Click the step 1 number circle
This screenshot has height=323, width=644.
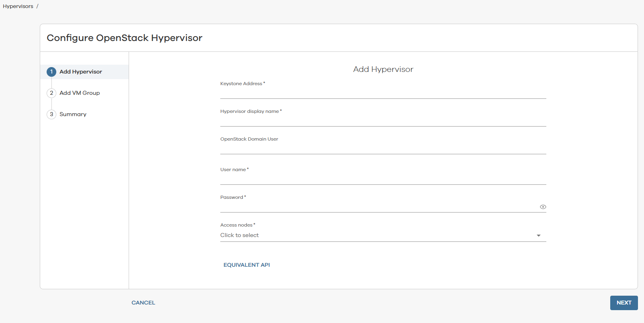pyautogui.click(x=51, y=72)
